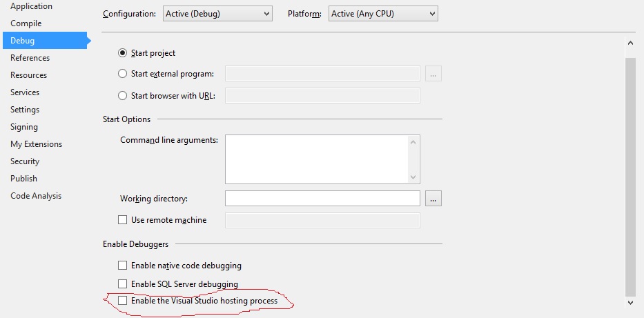Viewport: 644px width, 318px height.
Task: Click command line arguments scroll down arrow
Action: tap(413, 177)
